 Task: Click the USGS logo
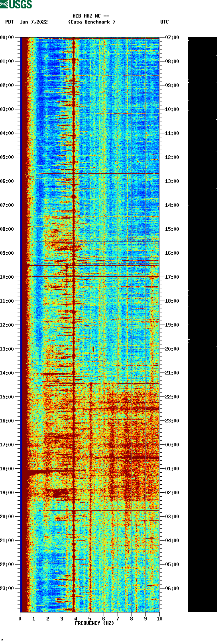[16, 4]
